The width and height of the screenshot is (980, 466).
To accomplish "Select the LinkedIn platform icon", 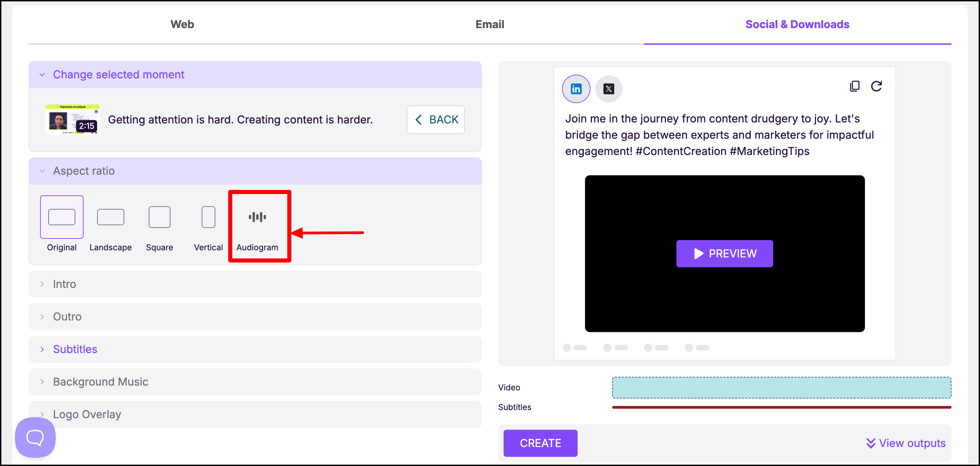I will pyautogui.click(x=576, y=89).
